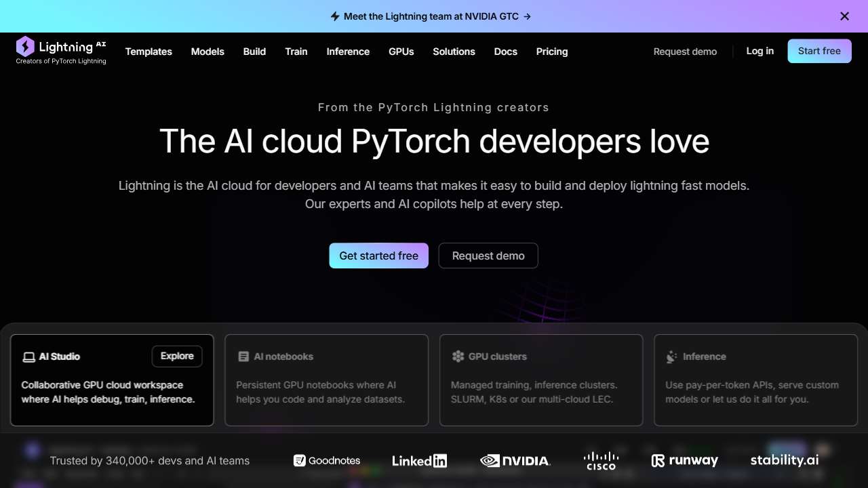Open the GPUs dropdown

[401, 52]
